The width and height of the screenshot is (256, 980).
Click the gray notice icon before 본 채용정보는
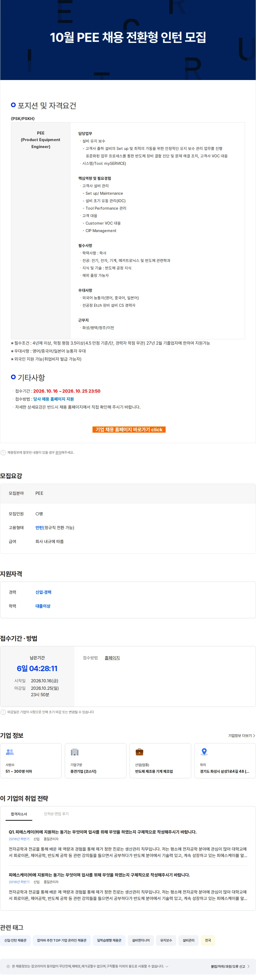pos(8,966)
